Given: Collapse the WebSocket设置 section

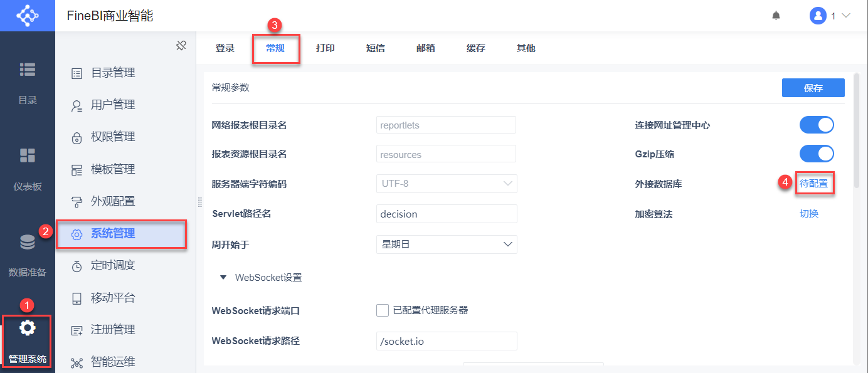Looking at the screenshot, I should click(223, 277).
